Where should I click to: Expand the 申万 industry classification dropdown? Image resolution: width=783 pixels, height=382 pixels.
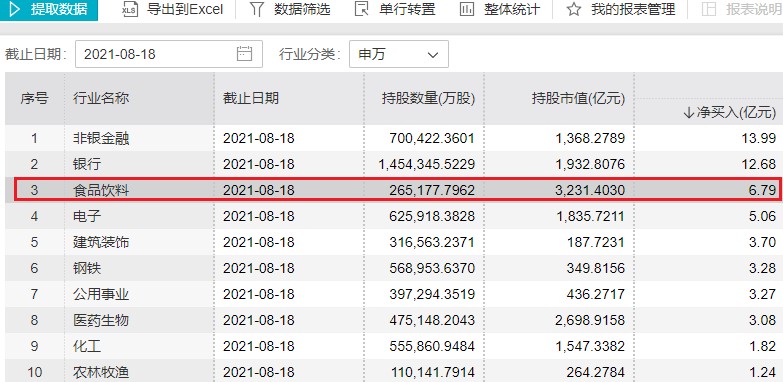click(x=398, y=54)
